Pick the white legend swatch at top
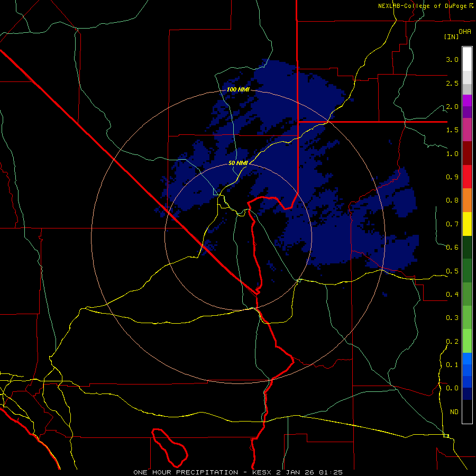Screen dimensions: 476x476 click(x=467, y=59)
